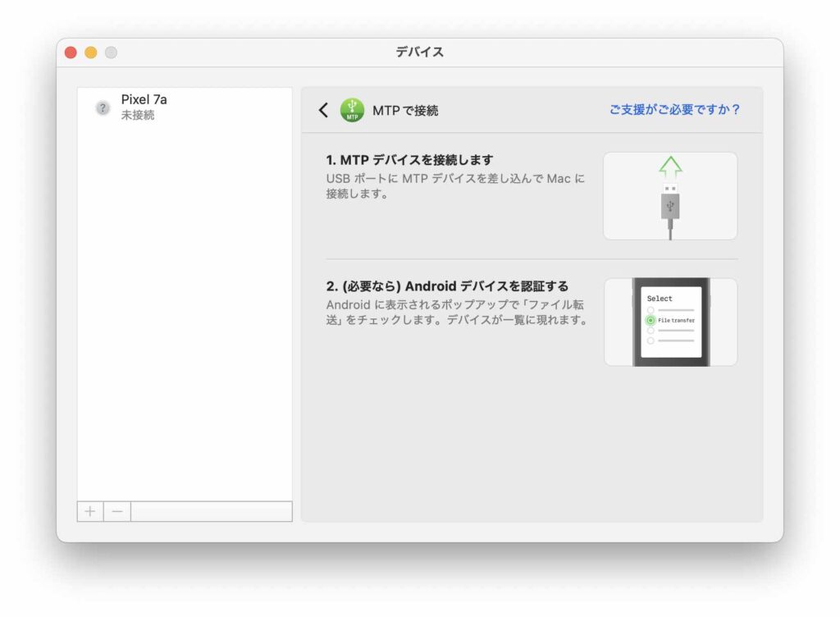
Task: Click the heading 1. MTP デバイスを接続します
Action: (x=409, y=159)
